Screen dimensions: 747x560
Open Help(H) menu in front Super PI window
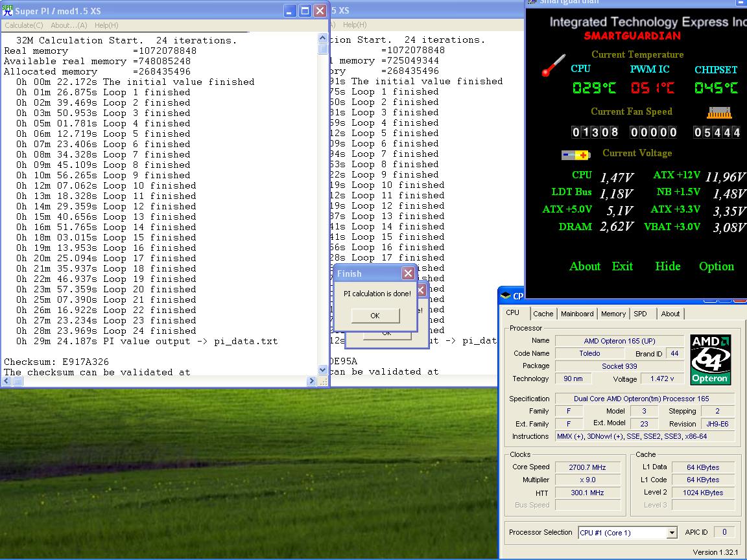(106, 25)
